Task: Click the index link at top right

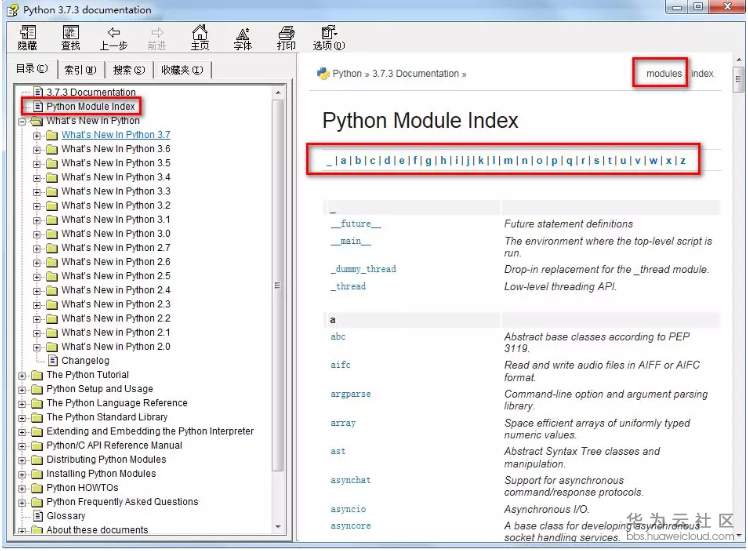Action: (702, 73)
